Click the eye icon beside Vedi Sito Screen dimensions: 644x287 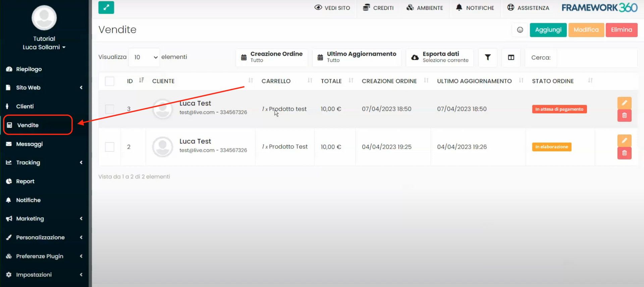[318, 7]
